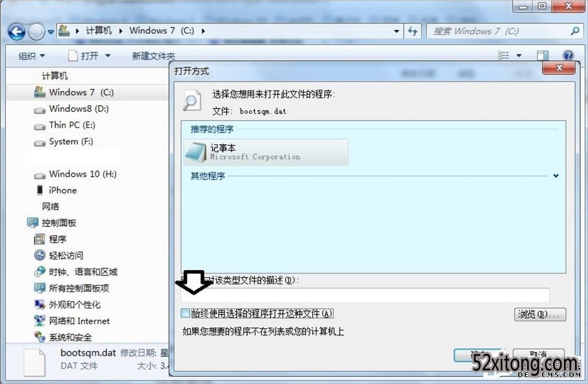Click the 记事本 notepad icon
Image resolution: width=588 pixels, height=384 pixels.
pos(197,152)
